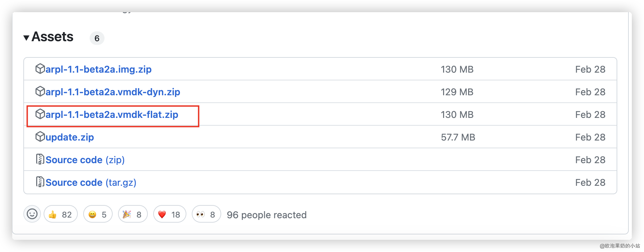Toggle the red heart reaction with 18
Viewport: 644px width, 252px height.
pos(169,214)
